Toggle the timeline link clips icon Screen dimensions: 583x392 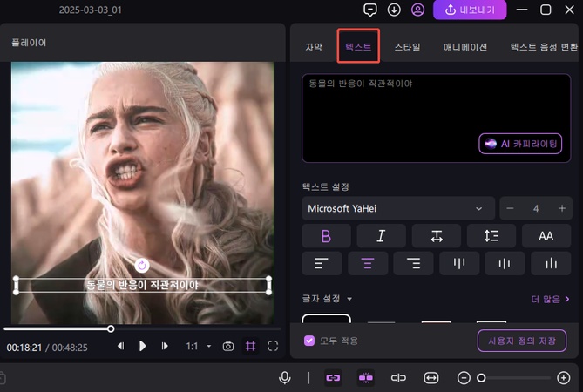[x=333, y=378]
